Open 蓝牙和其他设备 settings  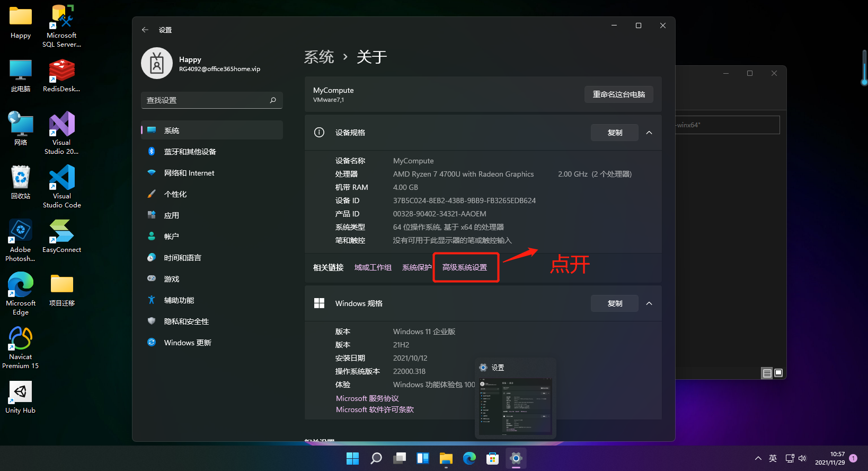(212, 152)
